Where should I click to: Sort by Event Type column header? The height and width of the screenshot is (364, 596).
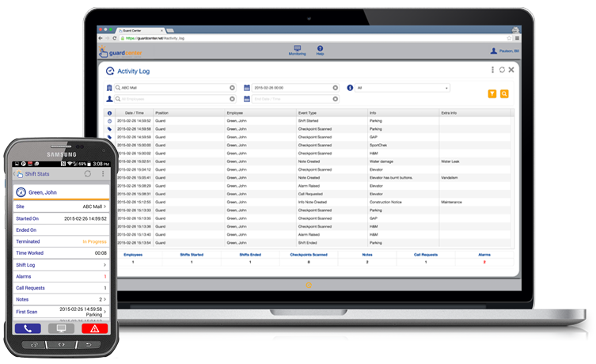(307, 113)
